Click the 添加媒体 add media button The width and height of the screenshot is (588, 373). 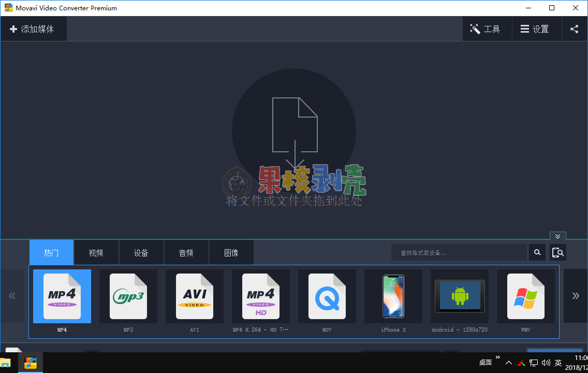pos(33,29)
